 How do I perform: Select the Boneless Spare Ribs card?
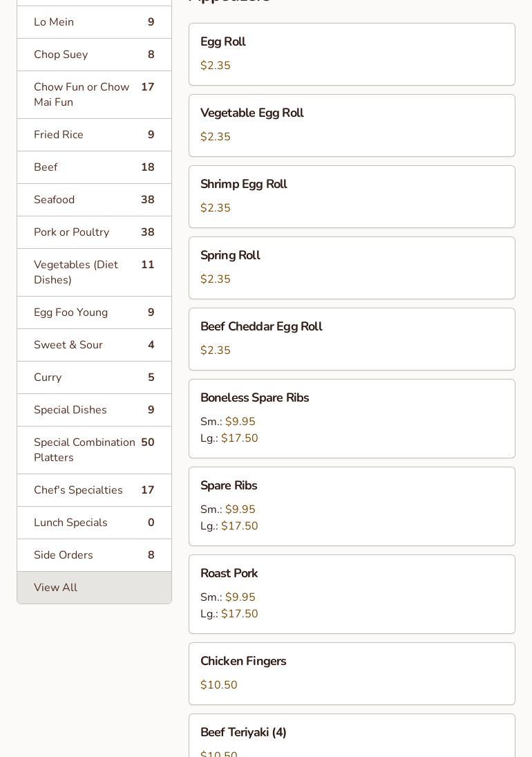point(352,418)
